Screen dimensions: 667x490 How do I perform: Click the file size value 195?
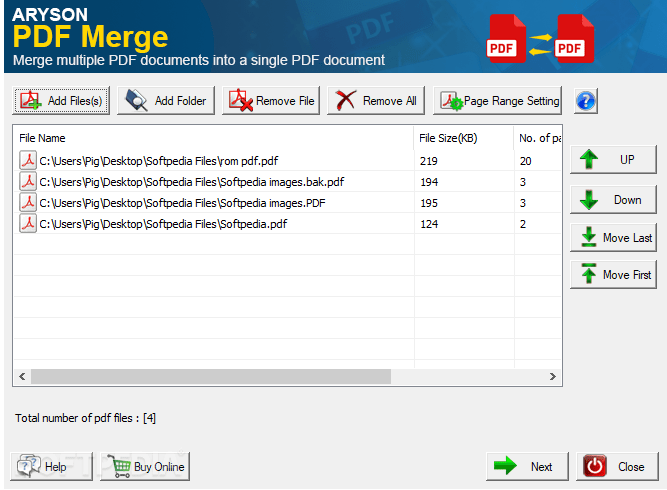click(x=429, y=203)
